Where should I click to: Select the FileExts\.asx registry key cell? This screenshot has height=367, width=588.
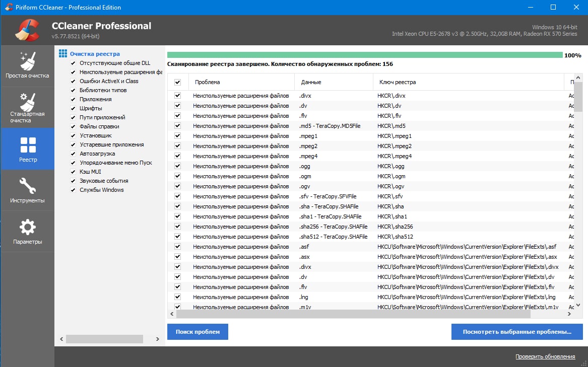pyautogui.click(x=467, y=257)
